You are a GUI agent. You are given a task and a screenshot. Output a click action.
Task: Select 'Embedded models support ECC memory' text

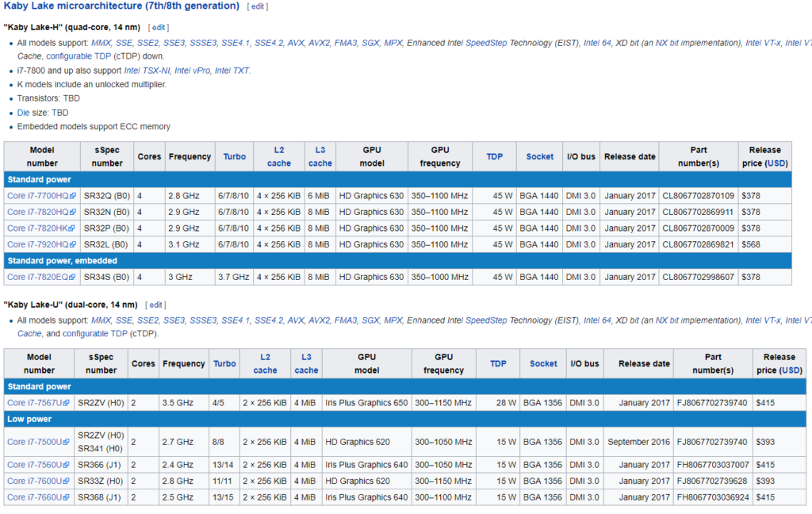(x=94, y=126)
